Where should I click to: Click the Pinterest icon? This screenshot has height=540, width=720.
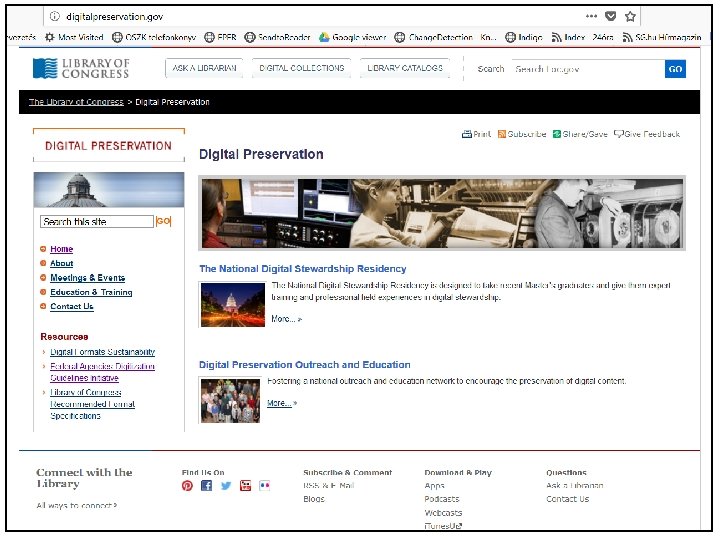[x=187, y=486]
